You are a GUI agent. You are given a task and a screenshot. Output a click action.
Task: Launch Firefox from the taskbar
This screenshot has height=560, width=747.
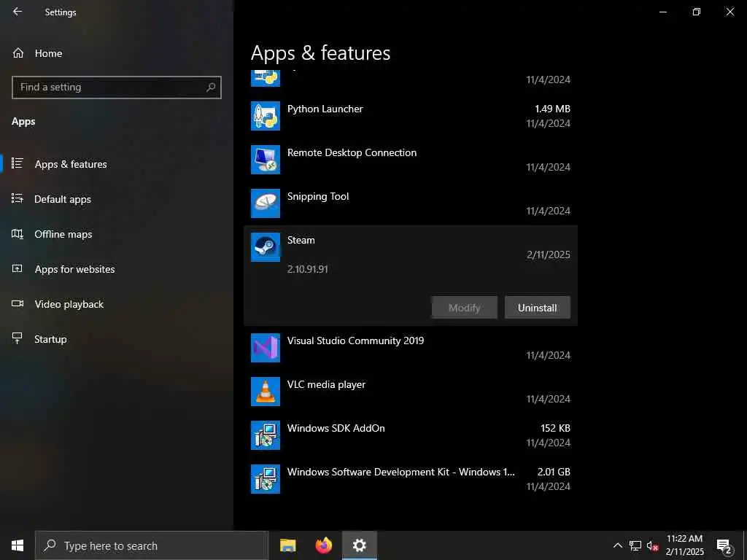coord(323,545)
